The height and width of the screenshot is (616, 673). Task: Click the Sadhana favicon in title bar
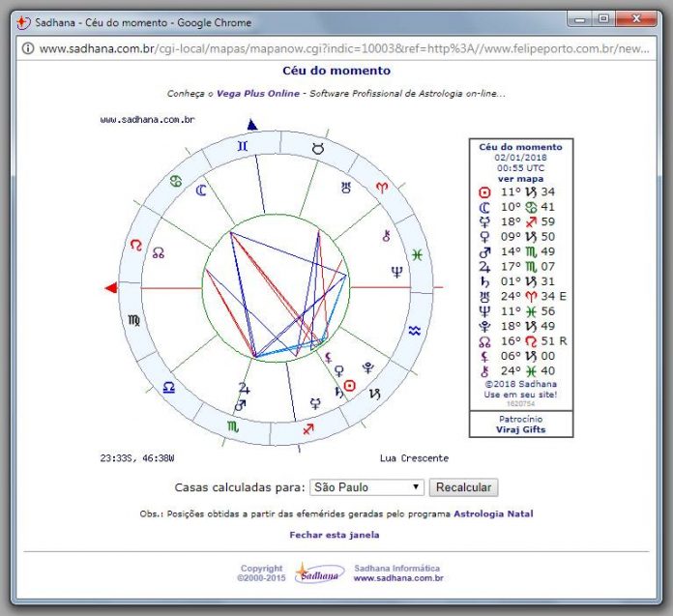point(23,22)
